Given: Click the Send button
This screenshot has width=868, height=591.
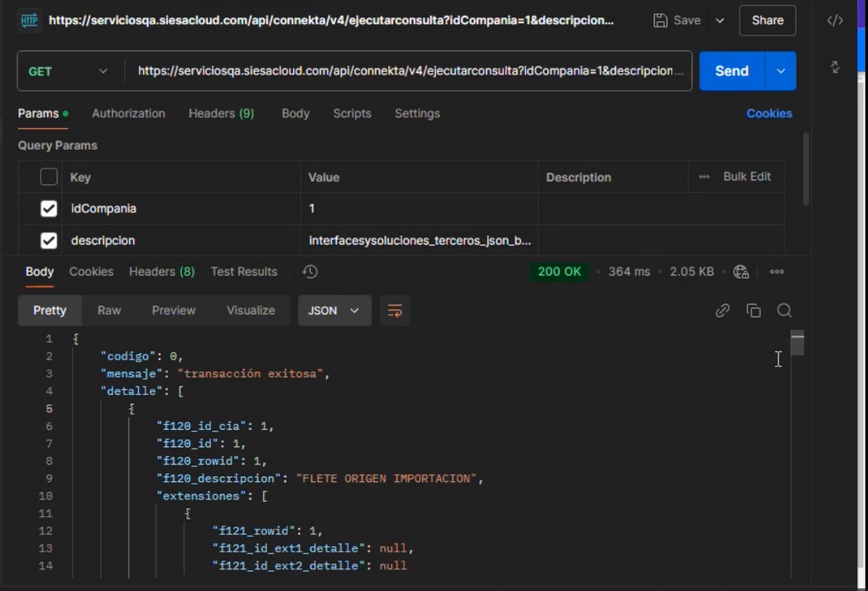Looking at the screenshot, I should click(730, 70).
